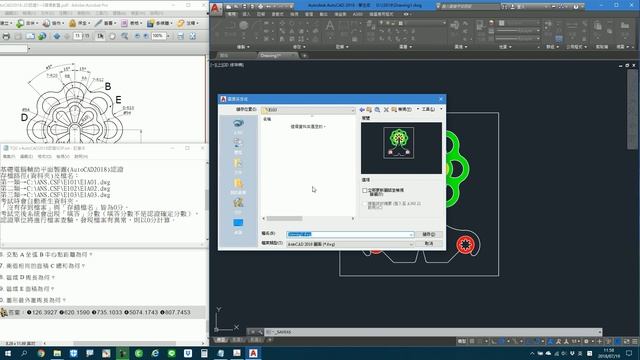Choose the Hand tool in Acrobat

(x=112, y=36)
